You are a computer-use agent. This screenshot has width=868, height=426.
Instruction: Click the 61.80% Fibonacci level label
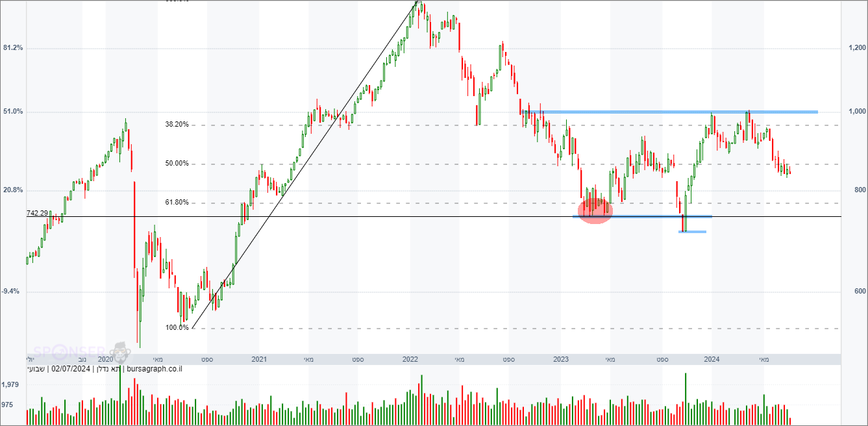(x=177, y=203)
